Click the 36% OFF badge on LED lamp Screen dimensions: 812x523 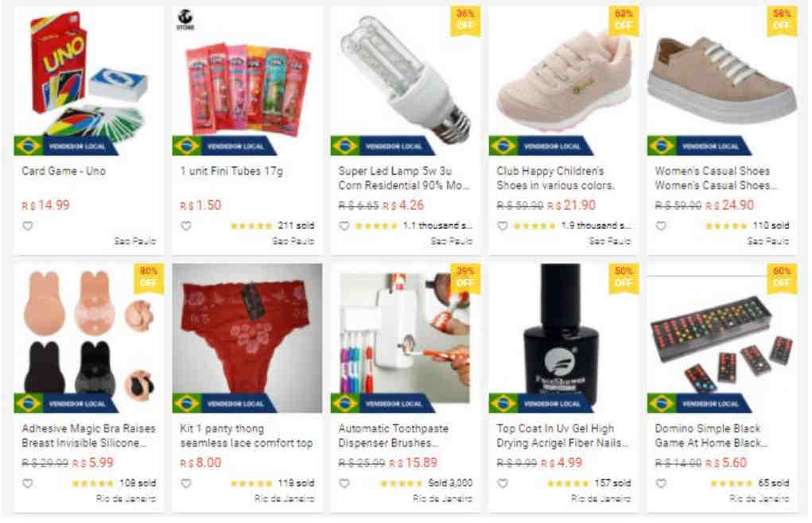coord(465,20)
